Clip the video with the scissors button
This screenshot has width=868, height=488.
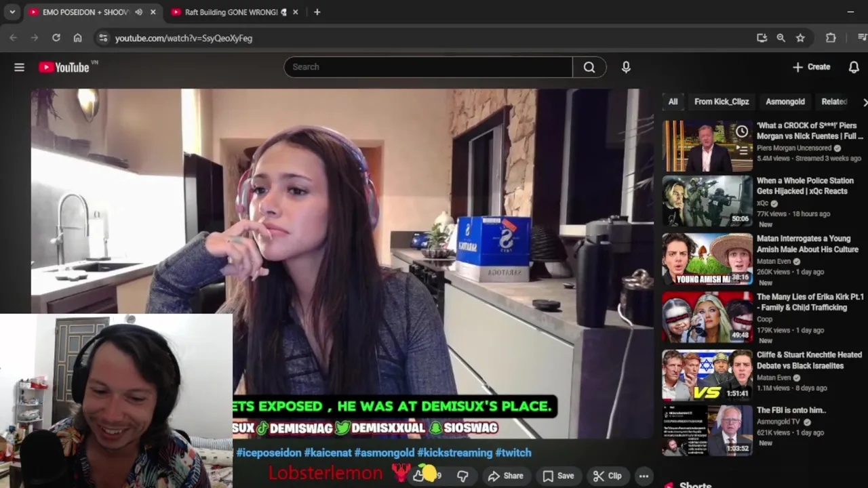click(x=607, y=476)
